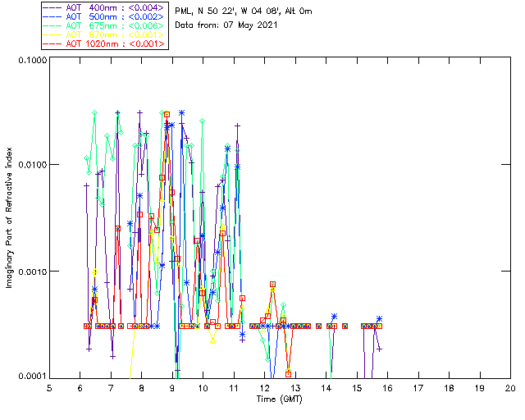Click the last blue asterisk marker before 16 GMT
Image resolution: width=525 pixels, height=420 pixels.
pos(379,318)
